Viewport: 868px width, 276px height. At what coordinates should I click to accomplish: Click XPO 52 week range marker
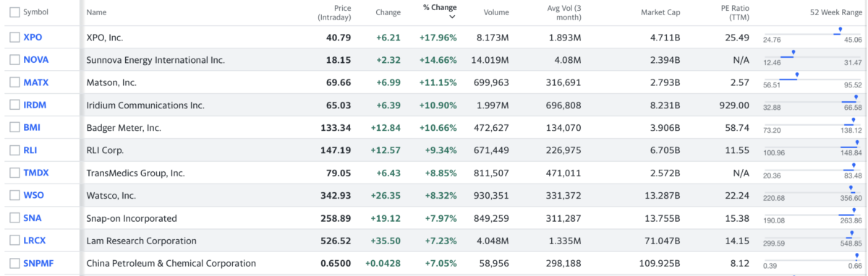click(x=839, y=30)
